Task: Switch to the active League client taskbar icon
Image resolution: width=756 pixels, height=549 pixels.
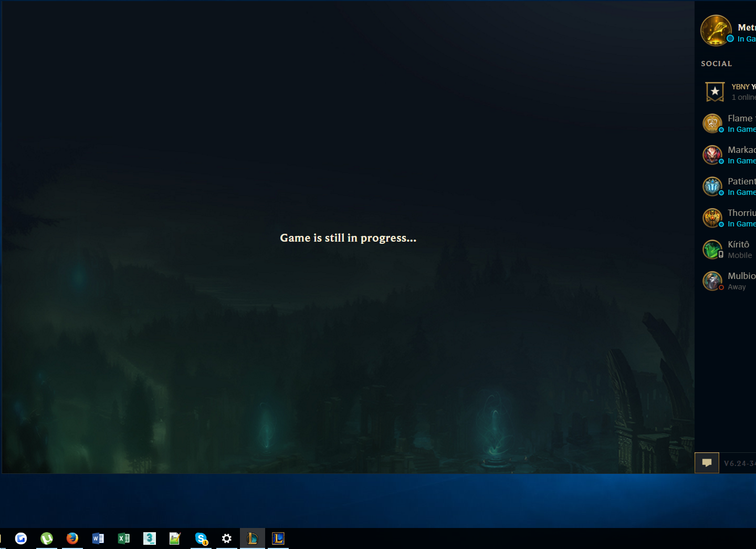Action: point(253,538)
